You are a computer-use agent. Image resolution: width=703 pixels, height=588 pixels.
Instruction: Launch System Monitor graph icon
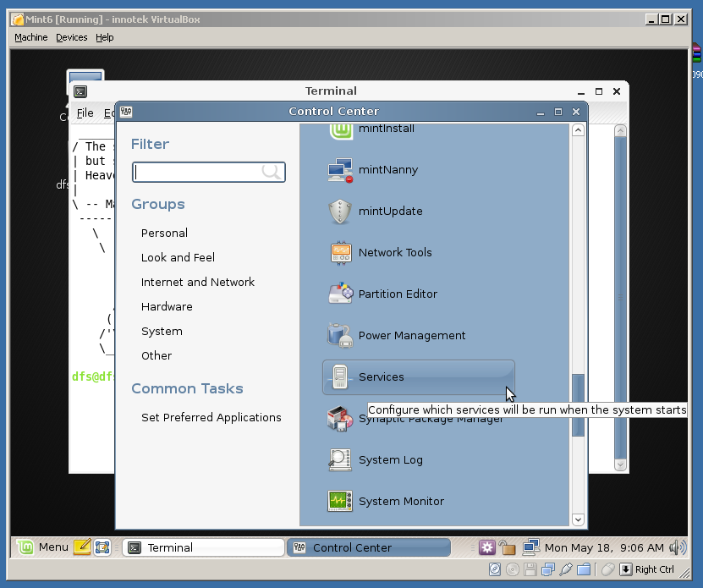tap(340, 502)
